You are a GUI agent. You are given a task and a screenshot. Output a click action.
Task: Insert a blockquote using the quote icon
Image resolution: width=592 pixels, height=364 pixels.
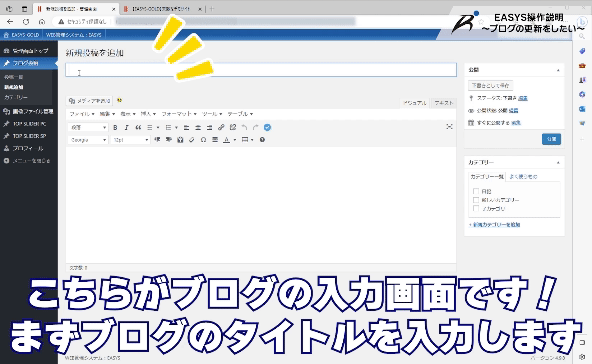pos(138,128)
